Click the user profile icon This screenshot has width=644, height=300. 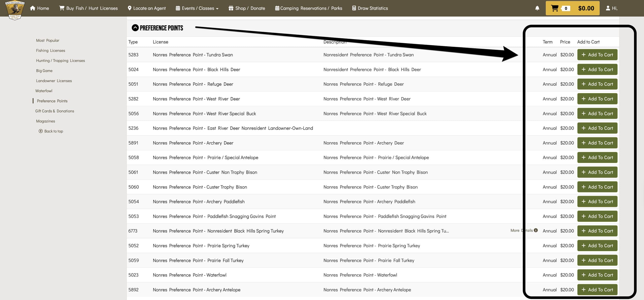608,8
